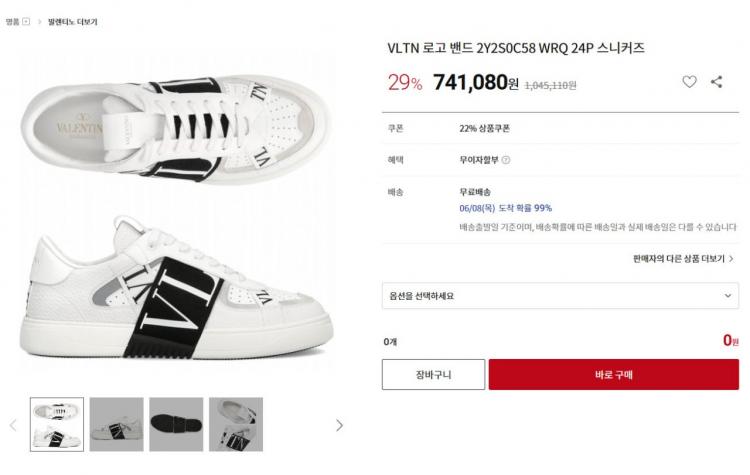Image resolution: width=750 pixels, height=475 pixels.
Task: Click the next thumbnail arrow
Action: [339, 425]
